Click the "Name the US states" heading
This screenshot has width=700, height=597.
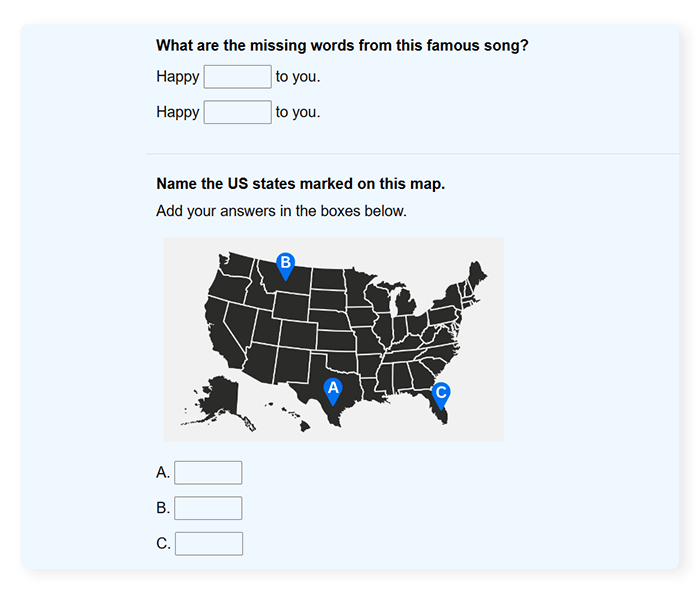tap(301, 184)
